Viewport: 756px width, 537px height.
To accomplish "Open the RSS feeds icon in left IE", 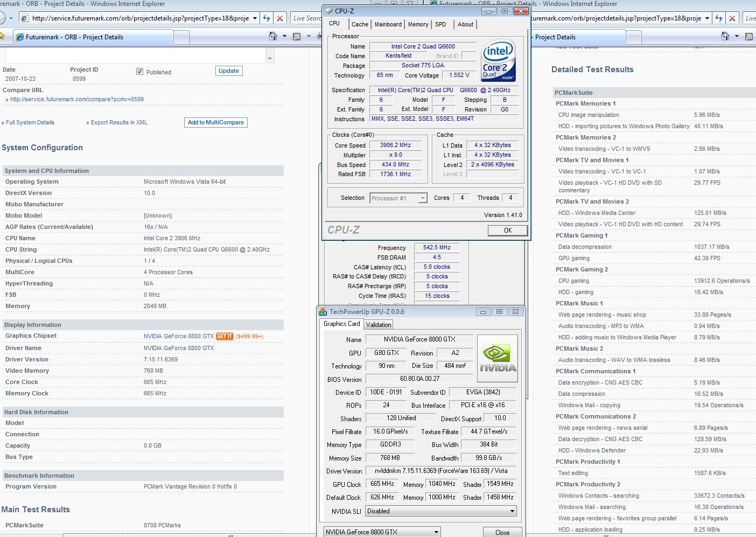I will 297,37.
